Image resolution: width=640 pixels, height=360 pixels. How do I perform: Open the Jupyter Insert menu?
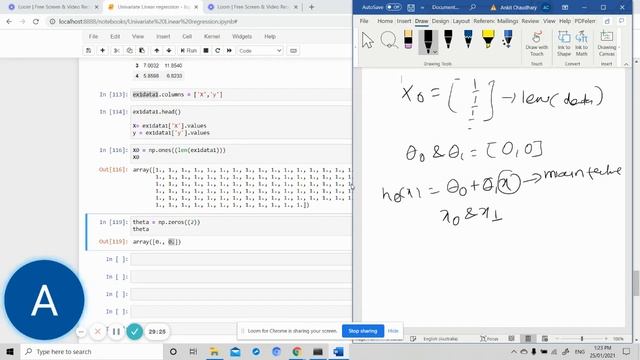point(163,36)
